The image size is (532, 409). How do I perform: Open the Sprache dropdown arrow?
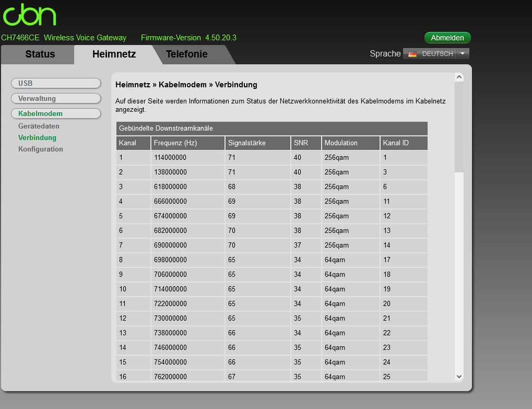462,54
